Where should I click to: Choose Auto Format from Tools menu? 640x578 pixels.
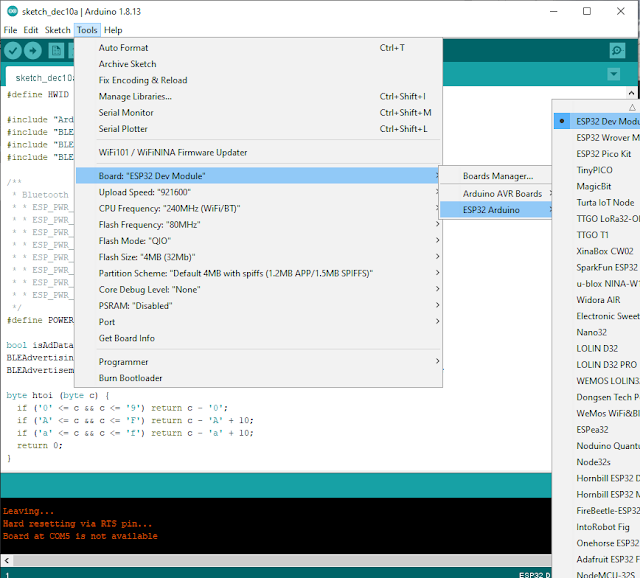coord(259,48)
